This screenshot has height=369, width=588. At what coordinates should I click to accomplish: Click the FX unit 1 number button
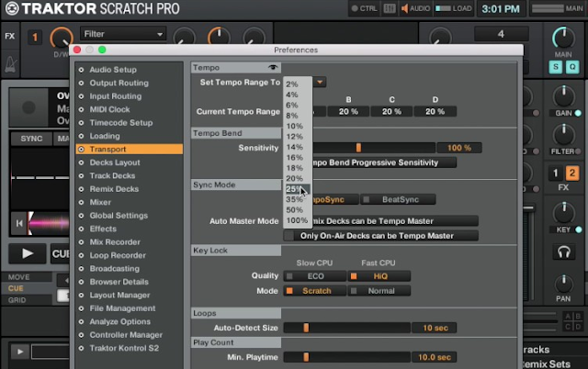(x=35, y=38)
